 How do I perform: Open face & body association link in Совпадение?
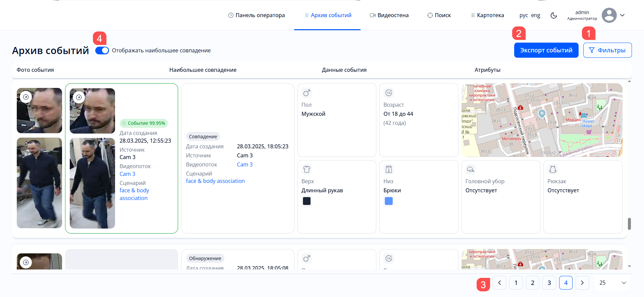[x=215, y=181]
